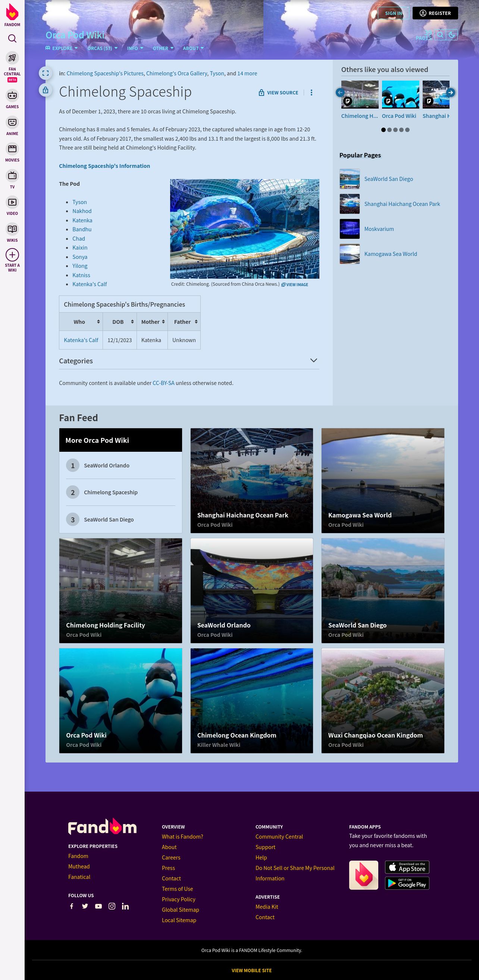Open the Tyson pod member link
Image resolution: width=479 pixels, height=980 pixels.
pyautogui.click(x=79, y=202)
